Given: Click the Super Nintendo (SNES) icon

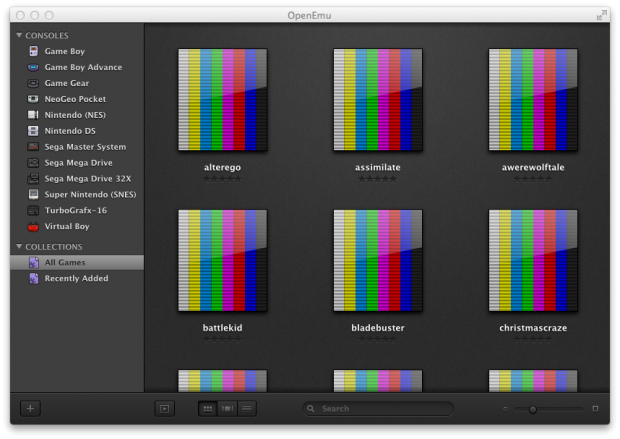Looking at the screenshot, I should pos(33,194).
